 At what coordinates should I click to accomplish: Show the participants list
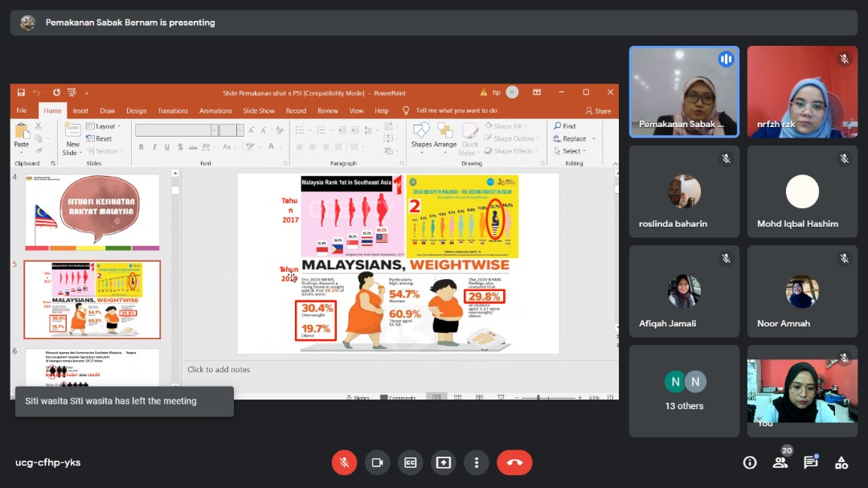[780, 462]
